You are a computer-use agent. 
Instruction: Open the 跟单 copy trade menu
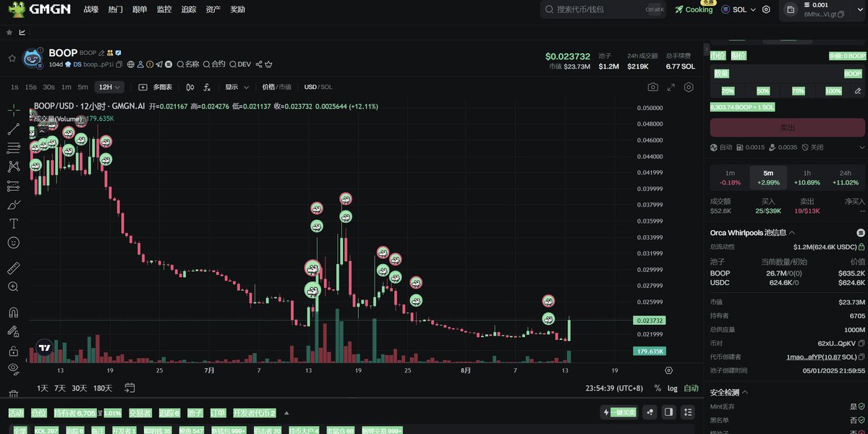pos(140,9)
